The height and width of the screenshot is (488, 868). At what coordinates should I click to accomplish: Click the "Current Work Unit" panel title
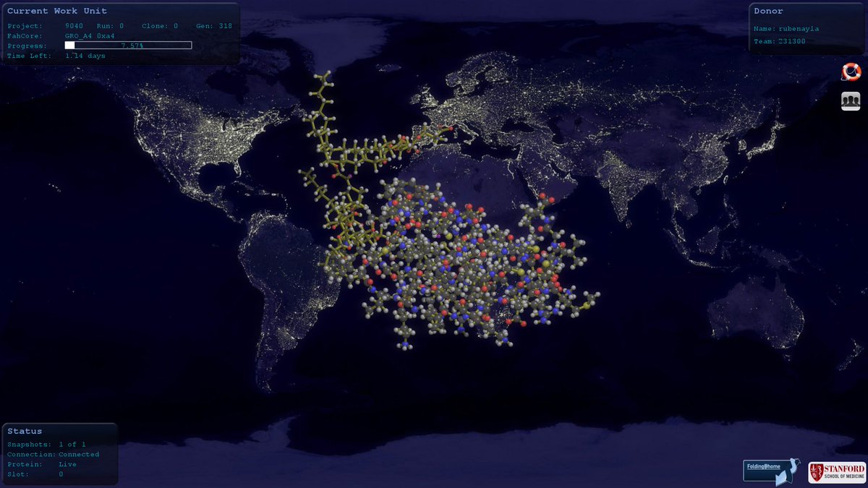point(57,11)
